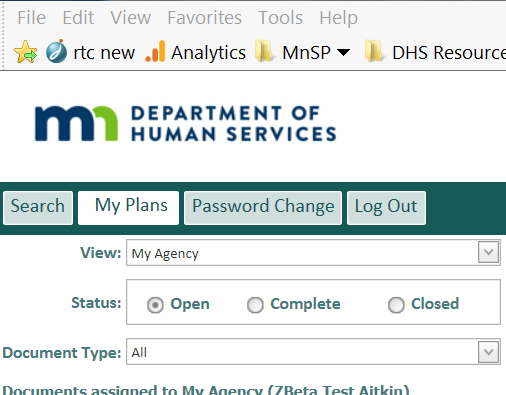
Task: Click the Password Change button
Action: 263,208
